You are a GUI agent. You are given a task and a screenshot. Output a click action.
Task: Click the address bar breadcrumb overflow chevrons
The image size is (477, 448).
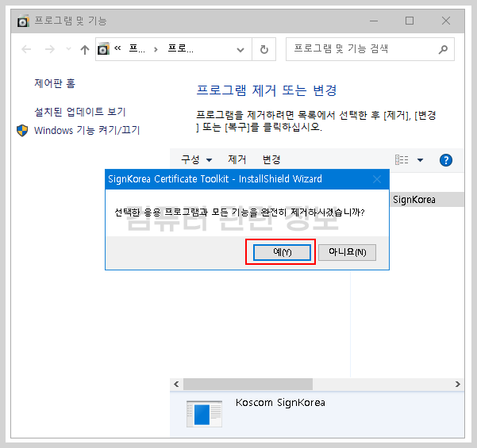coord(117,48)
